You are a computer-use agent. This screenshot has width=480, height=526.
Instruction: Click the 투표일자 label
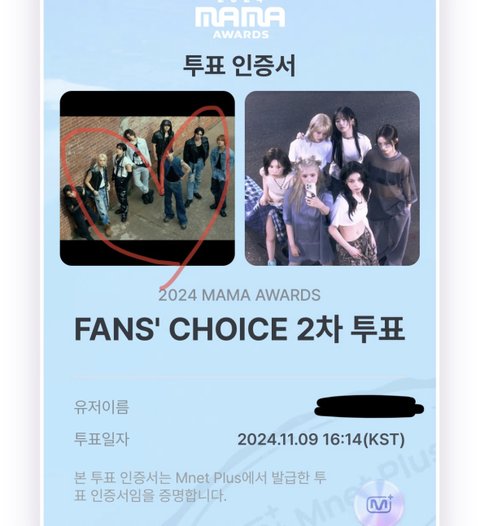(101, 439)
